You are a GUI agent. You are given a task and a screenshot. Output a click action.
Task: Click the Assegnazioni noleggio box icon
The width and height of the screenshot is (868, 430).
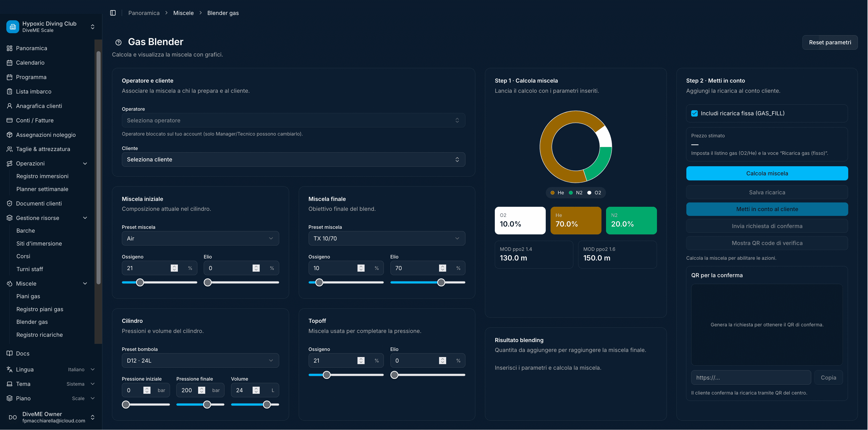pyautogui.click(x=9, y=135)
